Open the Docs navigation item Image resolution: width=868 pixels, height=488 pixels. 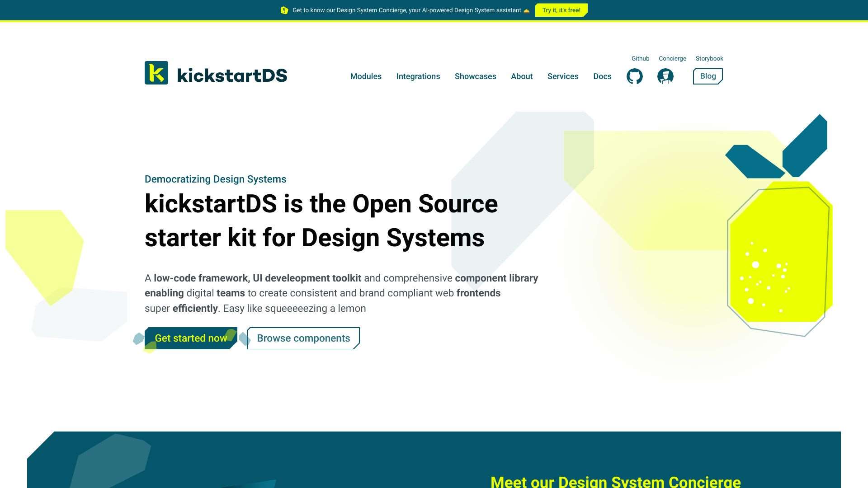(x=602, y=76)
